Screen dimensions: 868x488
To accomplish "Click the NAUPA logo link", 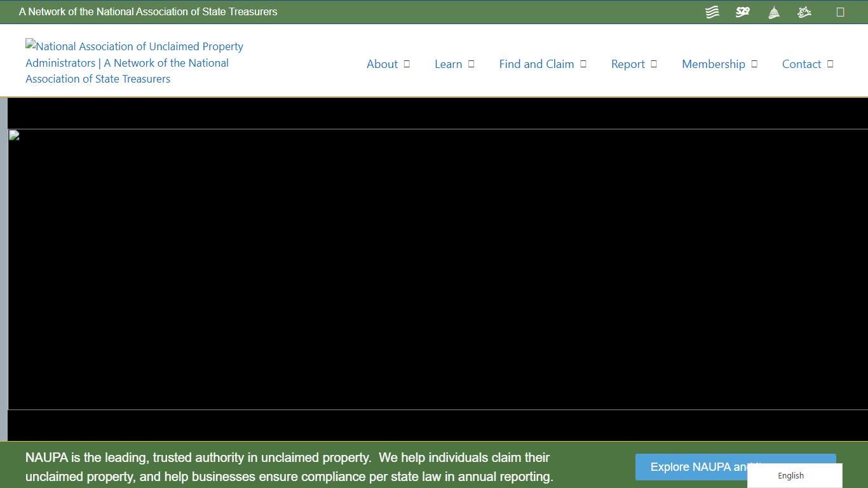I will tap(134, 62).
